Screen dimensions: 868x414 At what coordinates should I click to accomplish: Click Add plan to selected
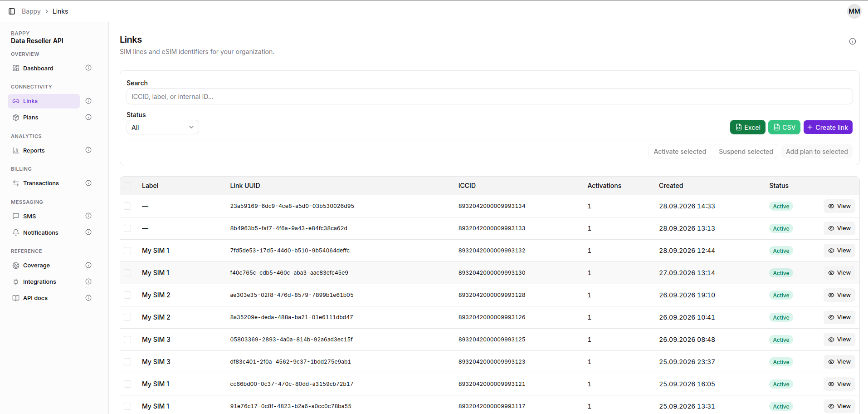click(x=816, y=152)
